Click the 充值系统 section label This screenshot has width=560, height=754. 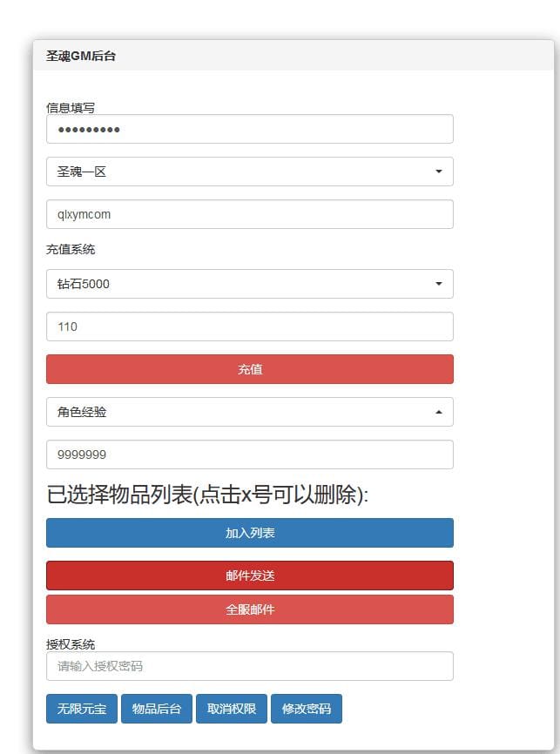coord(71,249)
